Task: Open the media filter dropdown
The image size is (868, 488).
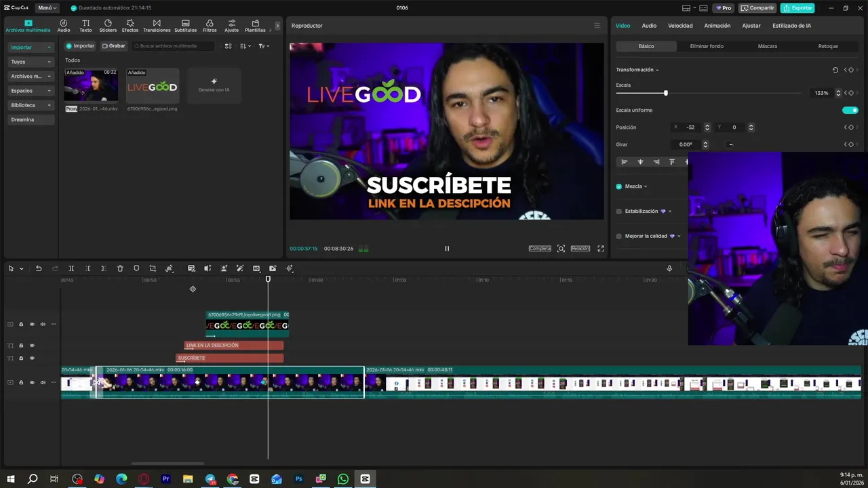Action: click(x=264, y=46)
